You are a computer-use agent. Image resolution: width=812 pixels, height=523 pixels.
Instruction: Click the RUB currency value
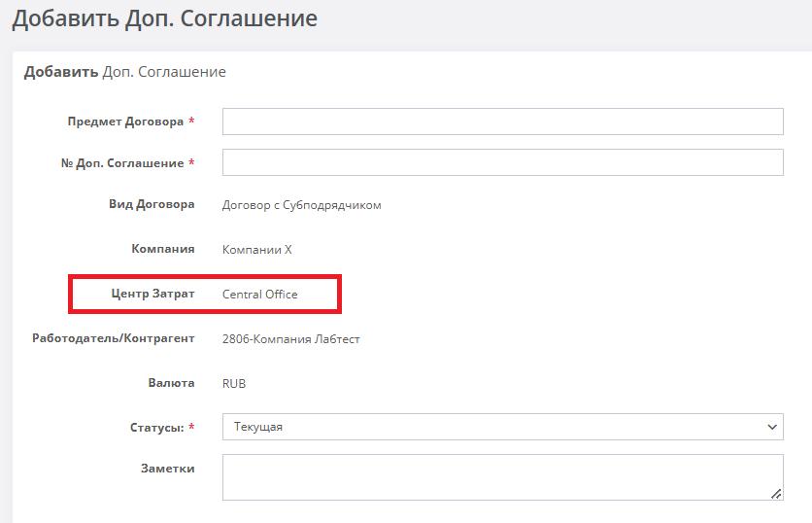pos(234,384)
